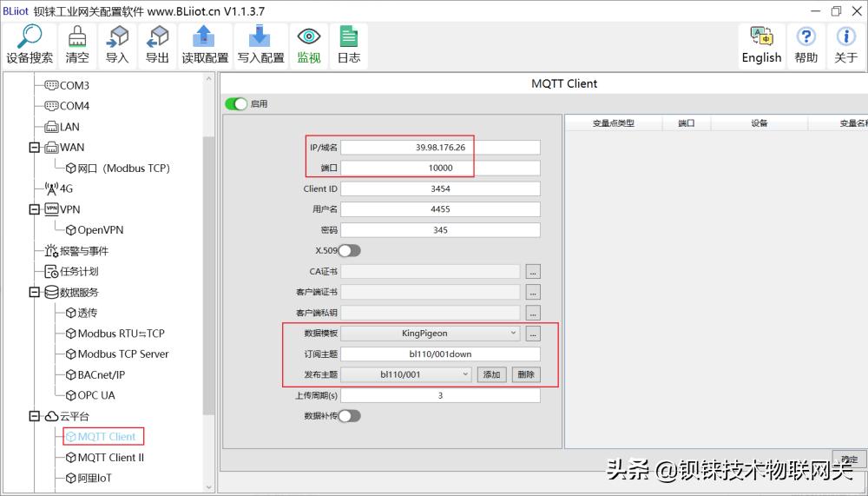Click the Client ID input field
868x496 pixels.
pyautogui.click(x=440, y=189)
